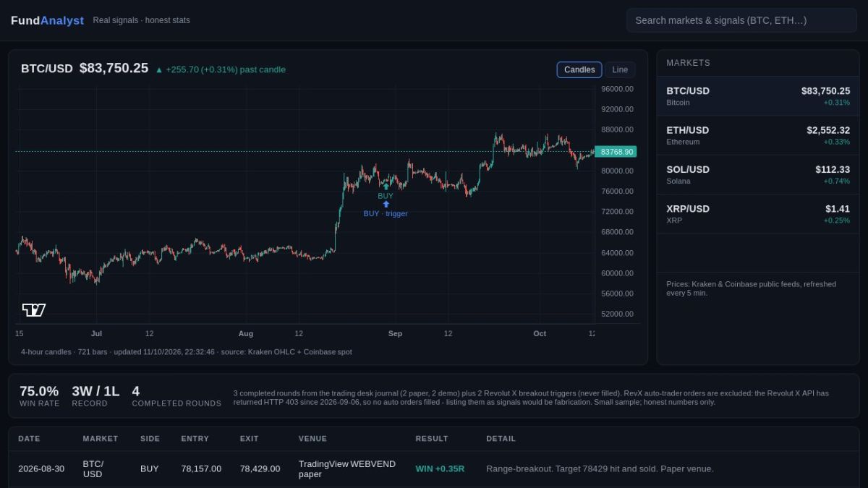Click the Real signals · honest stats tagline
The image size is (868, 488).
142,20
